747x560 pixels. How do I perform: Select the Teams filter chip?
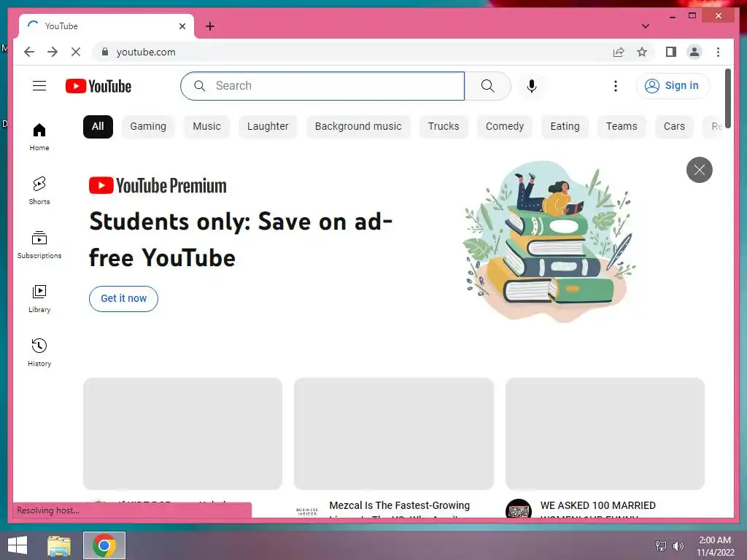pyautogui.click(x=622, y=127)
